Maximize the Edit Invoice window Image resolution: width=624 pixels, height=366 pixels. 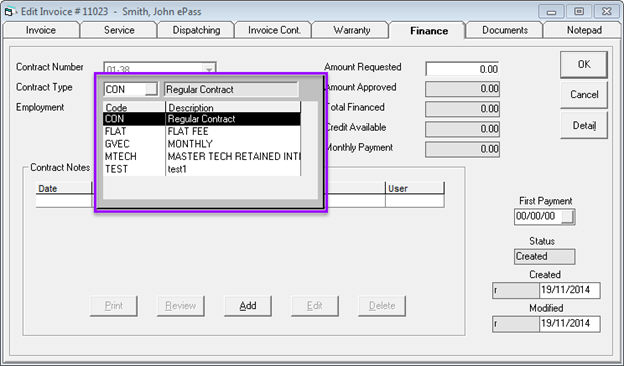click(579, 12)
